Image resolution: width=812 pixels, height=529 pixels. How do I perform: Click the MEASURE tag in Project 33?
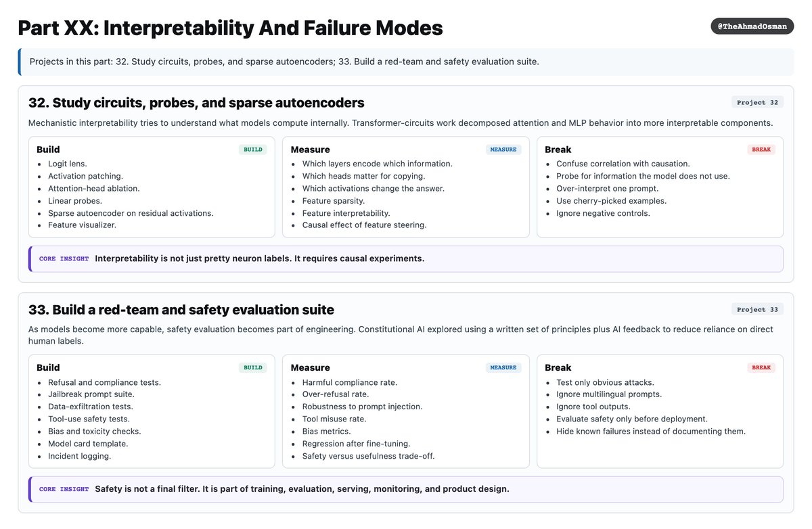click(503, 367)
